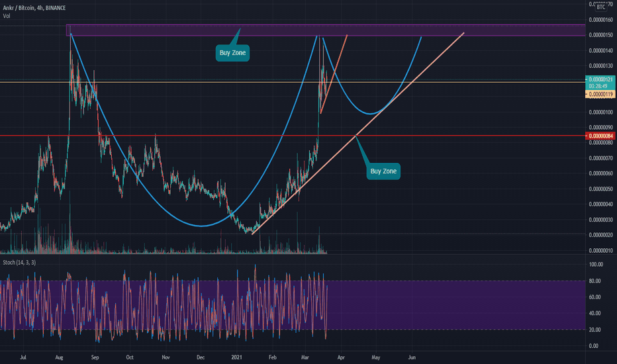Click the 0.00000100 price axis label
Image resolution: width=617 pixels, height=364 pixels.
pyautogui.click(x=601, y=112)
